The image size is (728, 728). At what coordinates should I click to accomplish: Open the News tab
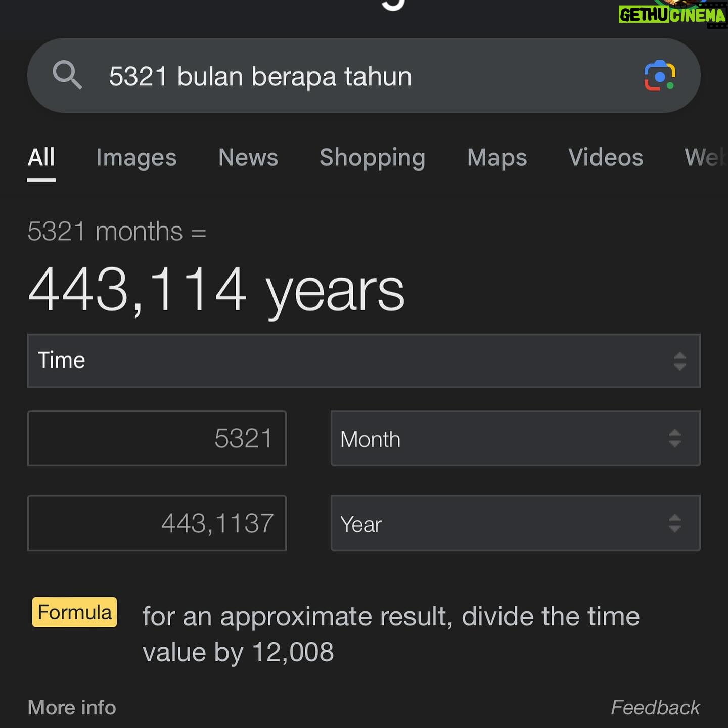click(x=248, y=157)
